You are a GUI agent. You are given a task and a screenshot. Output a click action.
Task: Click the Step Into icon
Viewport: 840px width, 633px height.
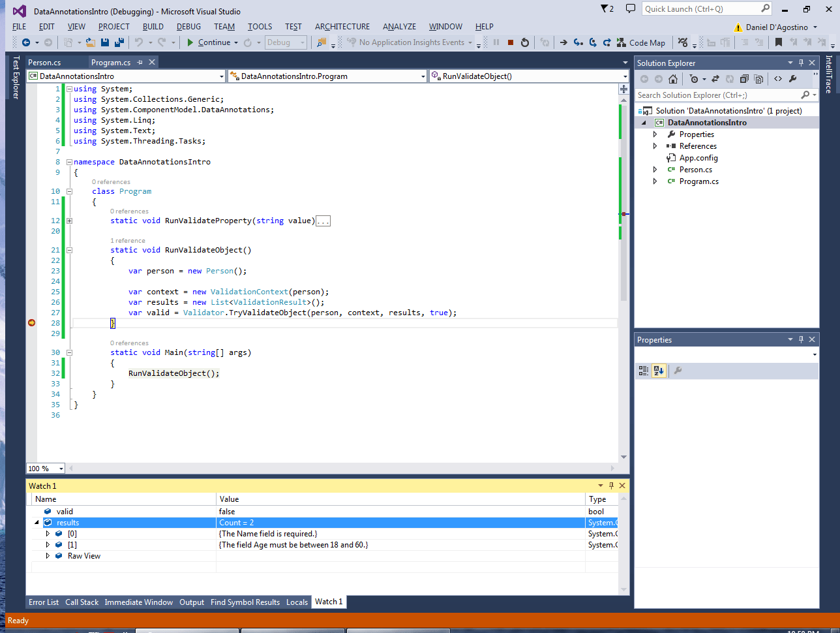(578, 42)
